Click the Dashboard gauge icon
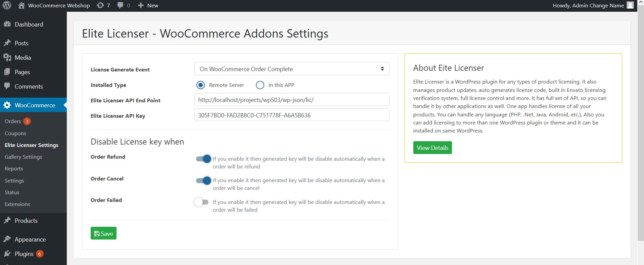 point(7,24)
